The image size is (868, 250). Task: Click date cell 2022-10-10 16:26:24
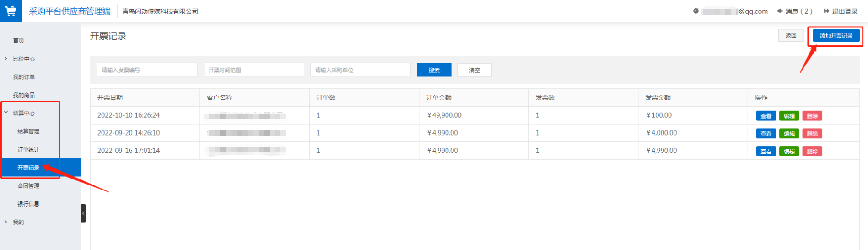point(129,115)
